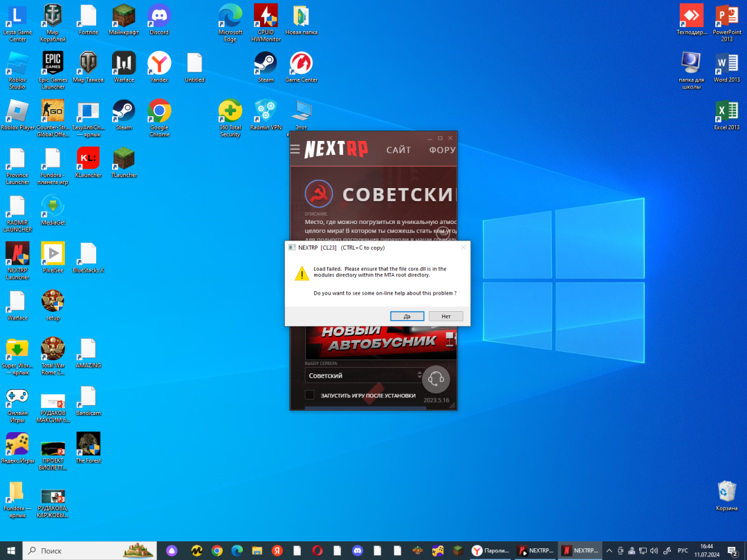Select Lesta Game Center desktop icon
Screen dimensions: 747x560
click(17, 22)
